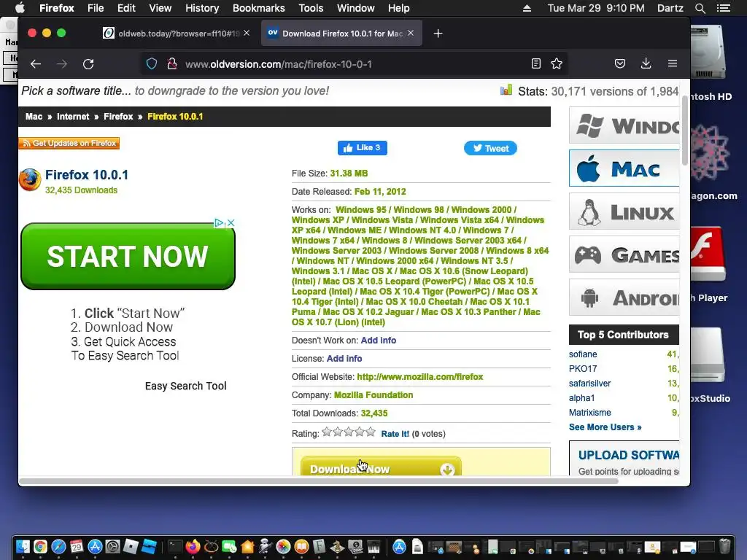Open a new tab with plus

[438, 34]
